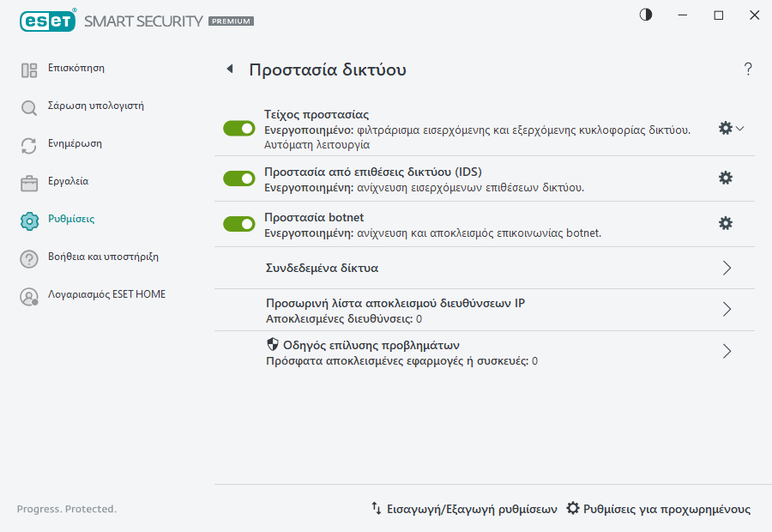The height and width of the screenshot is (532, 772).
Task: Open the Εργαλεία toolbox icon
Action: (29, 181)
